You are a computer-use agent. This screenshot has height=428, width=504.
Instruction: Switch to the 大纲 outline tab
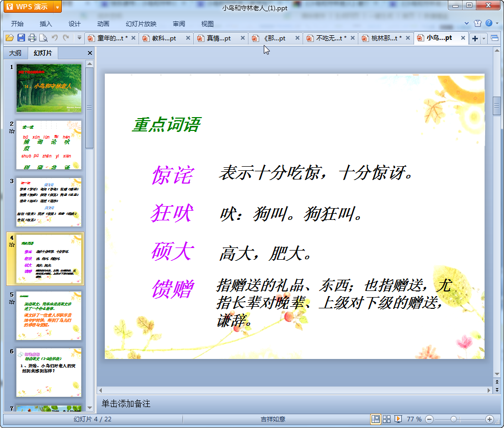(x=15, y=53)
